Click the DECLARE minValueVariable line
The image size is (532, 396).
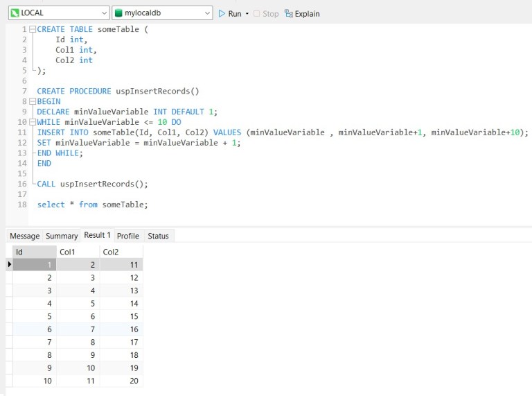(x=127, y=112)
